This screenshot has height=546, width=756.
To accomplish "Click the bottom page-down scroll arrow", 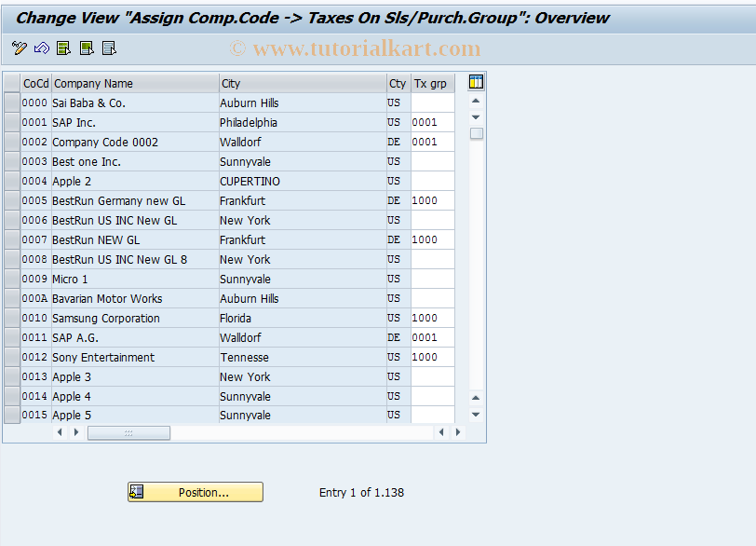I will [476, 415].
